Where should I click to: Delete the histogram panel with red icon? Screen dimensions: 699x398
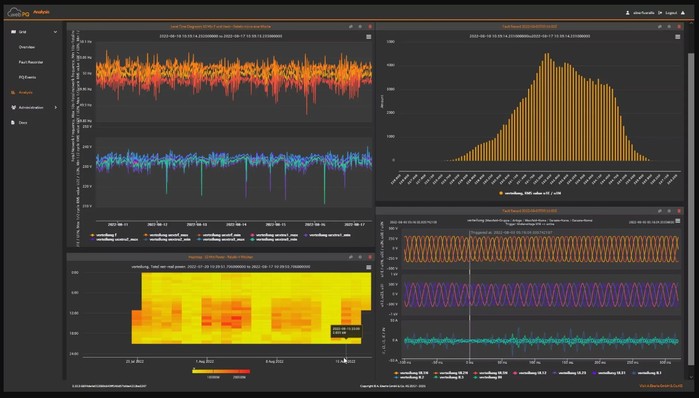point(679,26)
